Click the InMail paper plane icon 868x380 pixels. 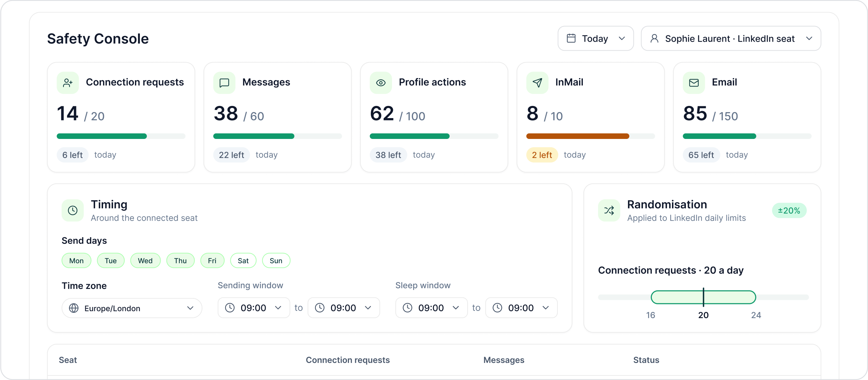537,83
